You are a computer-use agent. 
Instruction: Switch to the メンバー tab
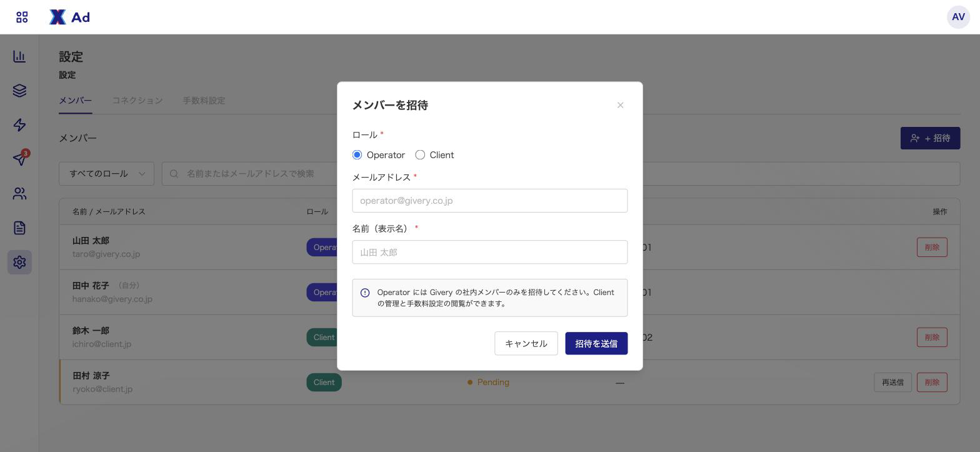tap(75, 101)
